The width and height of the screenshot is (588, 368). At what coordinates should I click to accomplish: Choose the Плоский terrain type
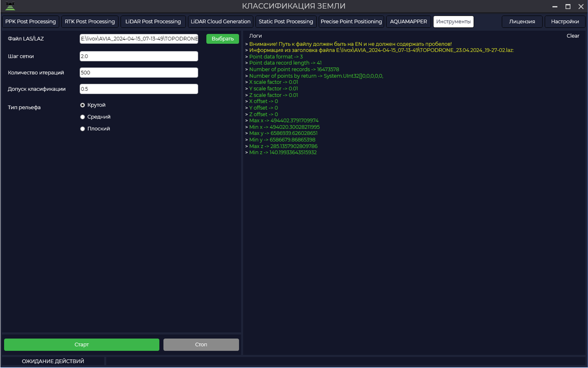click(82, 129)
